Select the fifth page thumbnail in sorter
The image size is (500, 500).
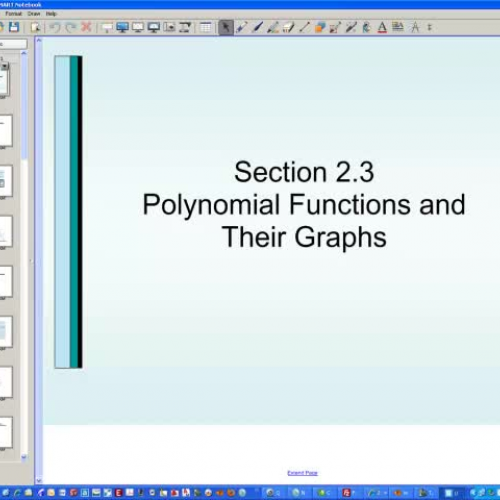coord(6,282)
